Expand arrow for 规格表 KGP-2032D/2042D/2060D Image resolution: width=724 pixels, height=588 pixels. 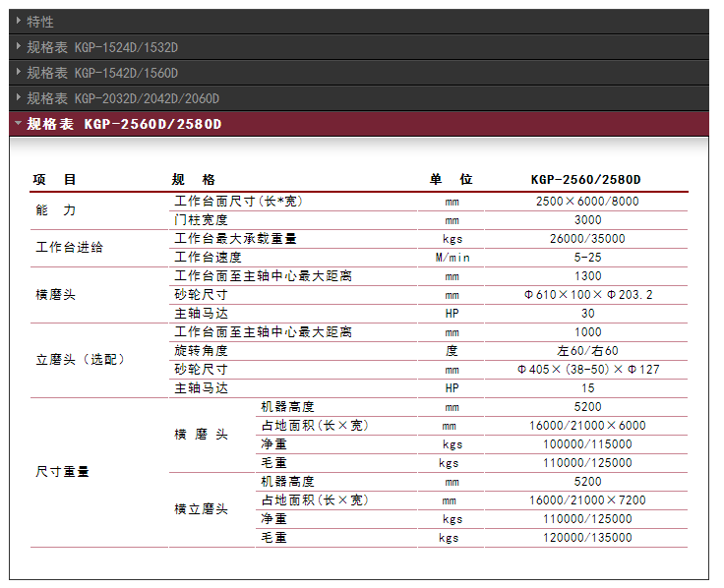pyautogui.click(x=19, y=97)
